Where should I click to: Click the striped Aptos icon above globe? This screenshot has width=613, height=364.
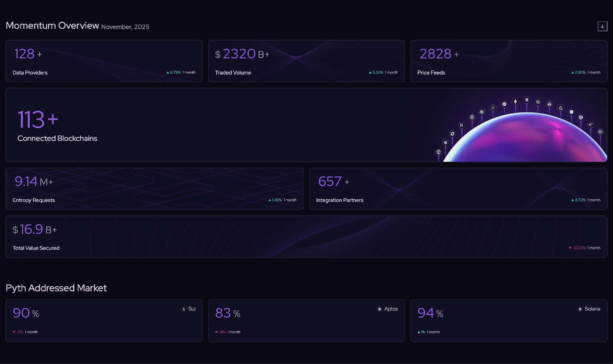[x=472, y=117]
